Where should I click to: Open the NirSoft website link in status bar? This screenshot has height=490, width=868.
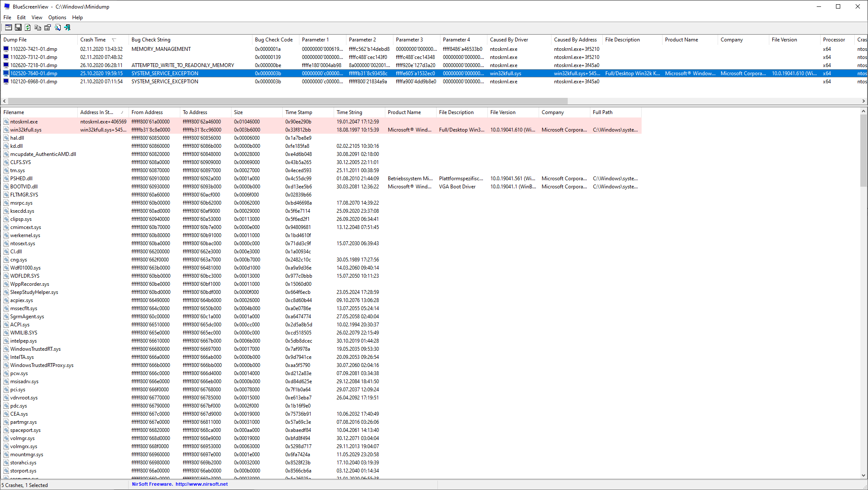click(x=201, y=484)
